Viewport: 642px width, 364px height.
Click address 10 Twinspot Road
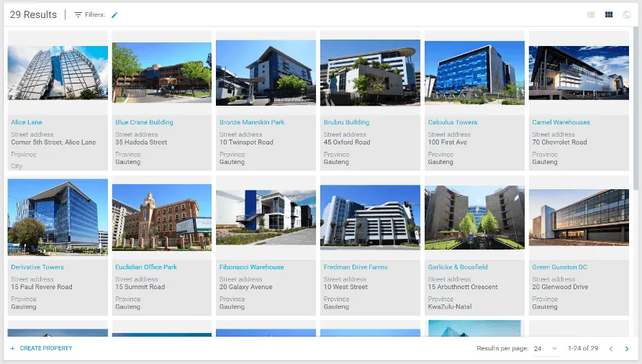[246, 142]
